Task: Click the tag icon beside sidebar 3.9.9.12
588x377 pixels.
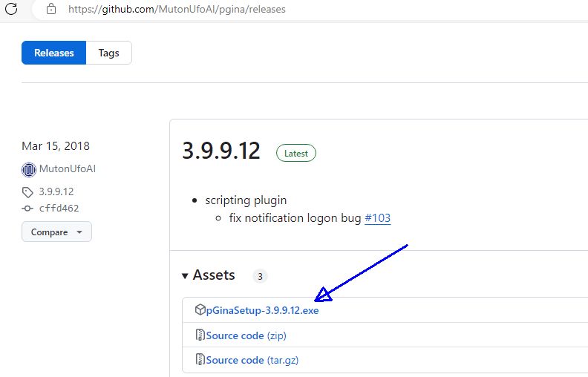Action: 28,191
